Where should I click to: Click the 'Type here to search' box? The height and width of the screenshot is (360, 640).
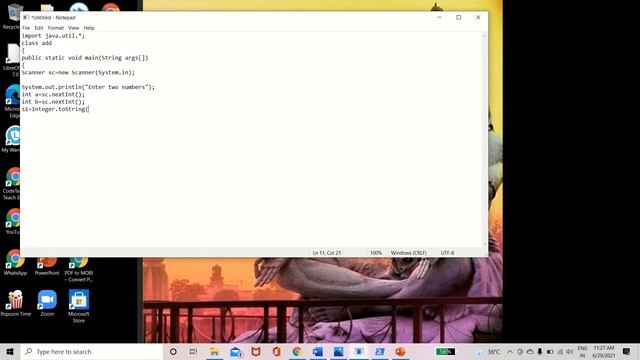point(92,351)
